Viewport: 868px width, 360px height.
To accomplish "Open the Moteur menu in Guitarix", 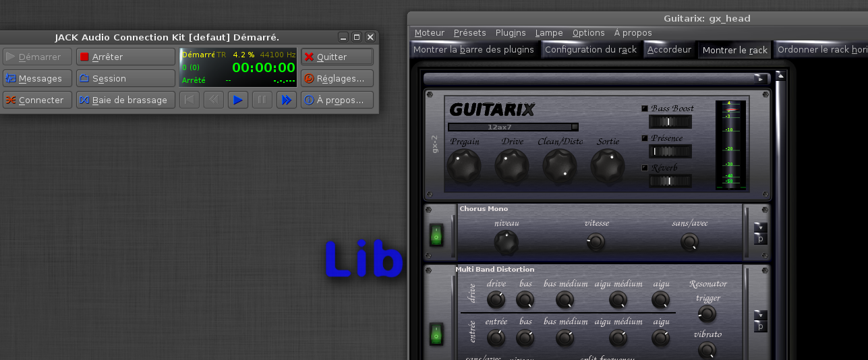I will coord(430,32).
